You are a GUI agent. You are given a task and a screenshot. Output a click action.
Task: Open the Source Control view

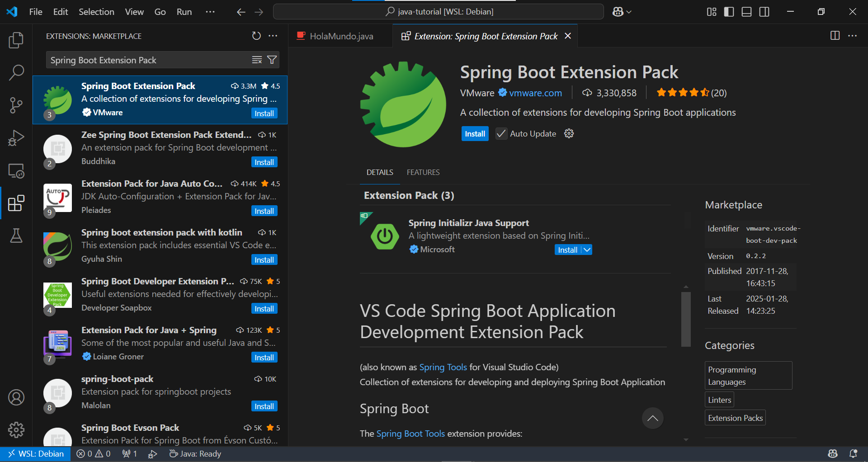point(16,105)
